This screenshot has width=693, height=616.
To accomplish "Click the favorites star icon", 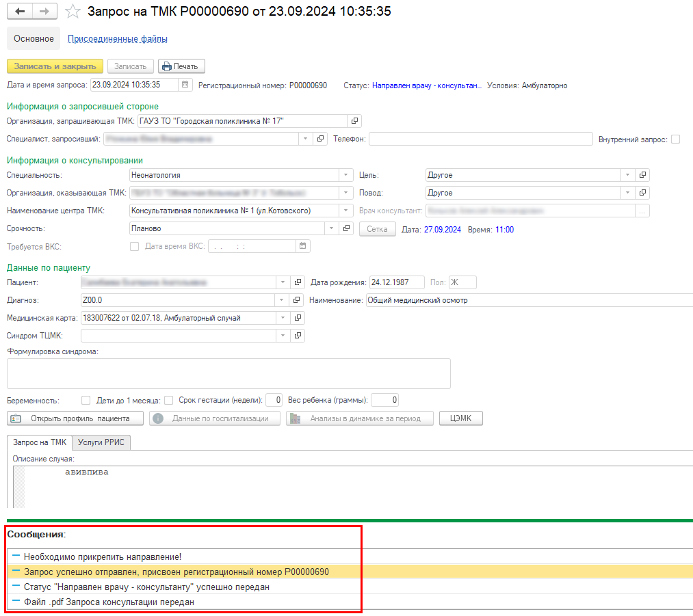I will tap(71, 12).
